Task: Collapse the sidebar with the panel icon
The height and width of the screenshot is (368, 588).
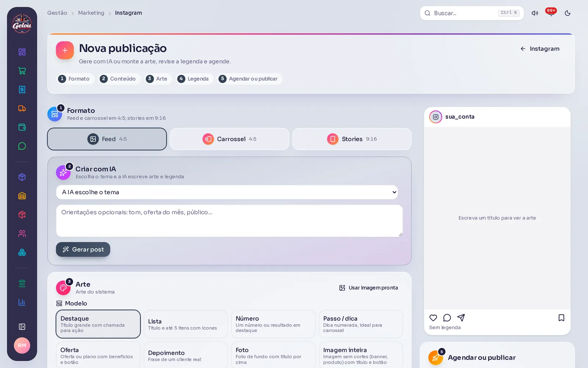Action: point(22,327)
